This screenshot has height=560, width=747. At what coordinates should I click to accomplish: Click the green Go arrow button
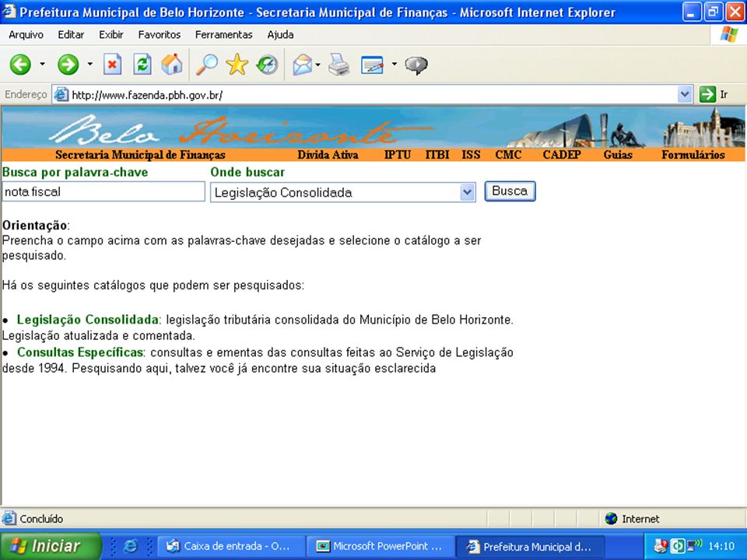point(707,94)
